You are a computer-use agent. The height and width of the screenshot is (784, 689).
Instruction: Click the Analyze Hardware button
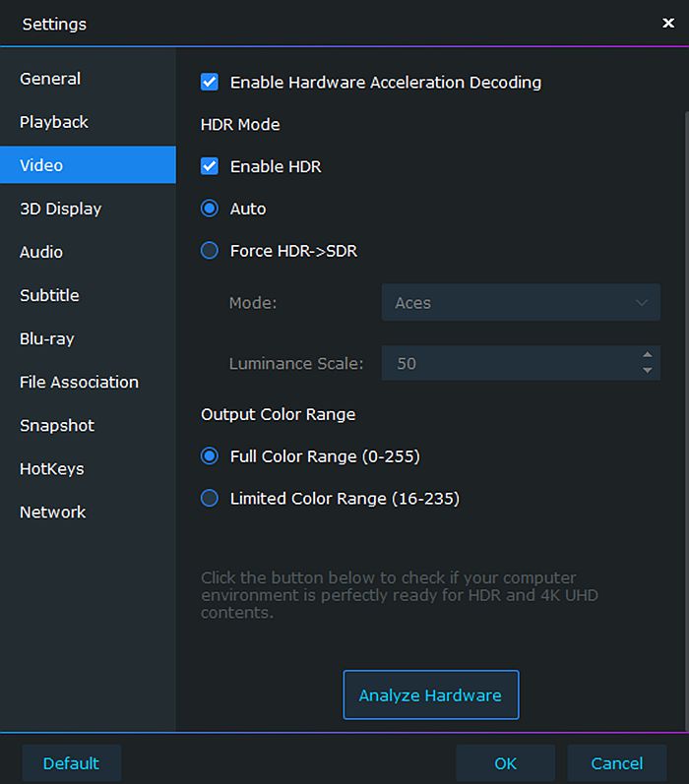pos(431,695)
